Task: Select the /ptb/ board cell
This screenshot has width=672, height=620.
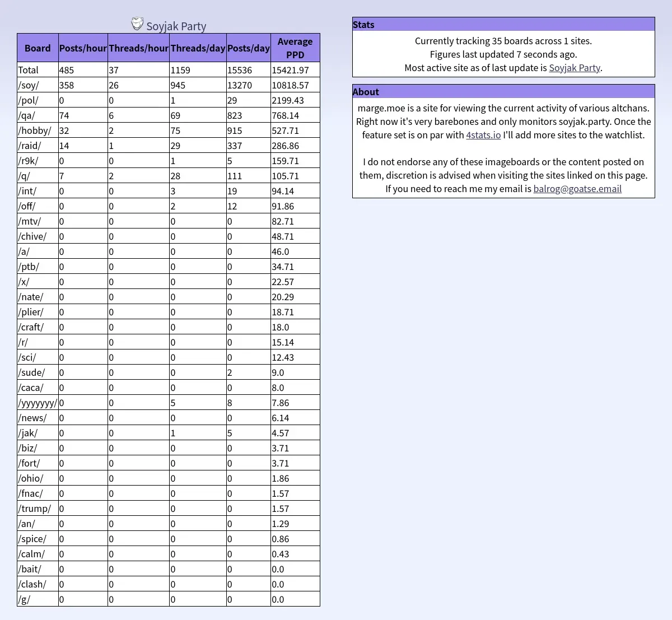Action: [38, 267]
